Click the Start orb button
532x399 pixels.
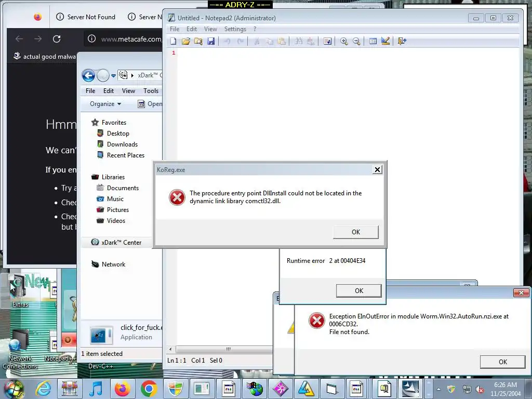[14, 389]
